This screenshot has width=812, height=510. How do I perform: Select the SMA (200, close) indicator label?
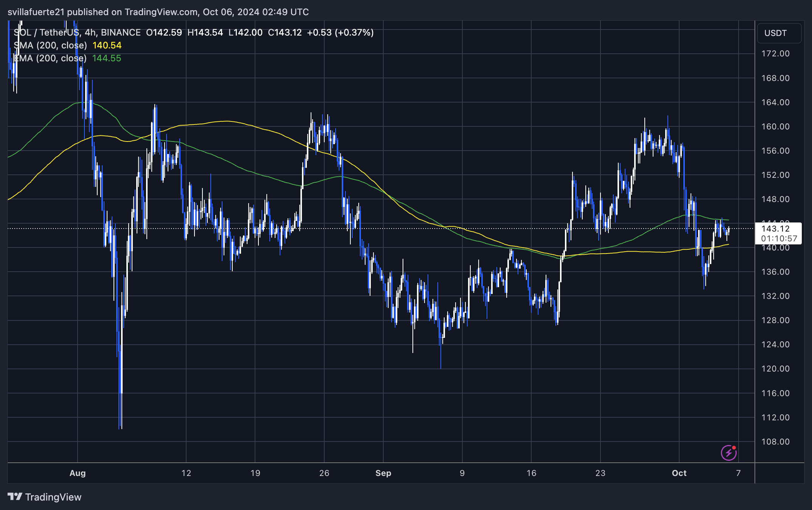click(50, 45)
